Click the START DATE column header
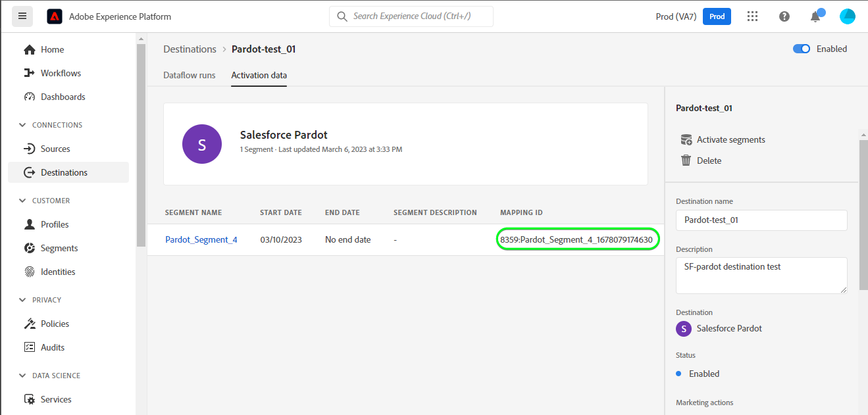 coord(281,212)
